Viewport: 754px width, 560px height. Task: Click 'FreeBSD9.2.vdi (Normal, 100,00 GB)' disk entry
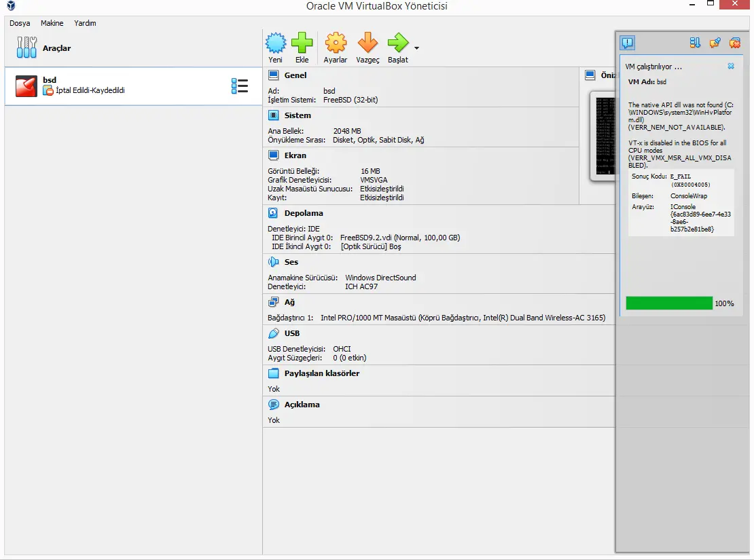[400, 238]
